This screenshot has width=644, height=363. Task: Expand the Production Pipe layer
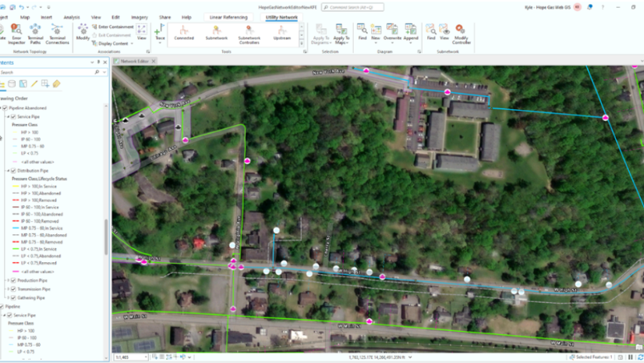click(x=9, y=280)
